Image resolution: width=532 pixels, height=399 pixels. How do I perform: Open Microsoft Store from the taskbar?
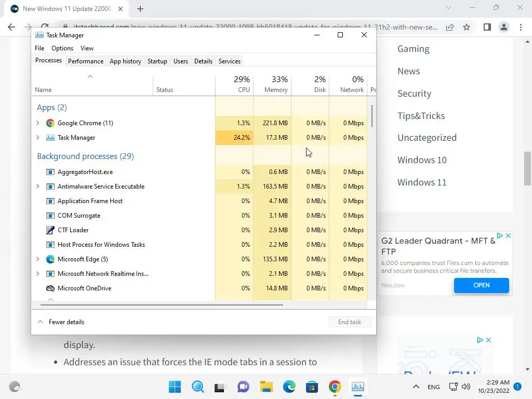(x=312, y=387)
